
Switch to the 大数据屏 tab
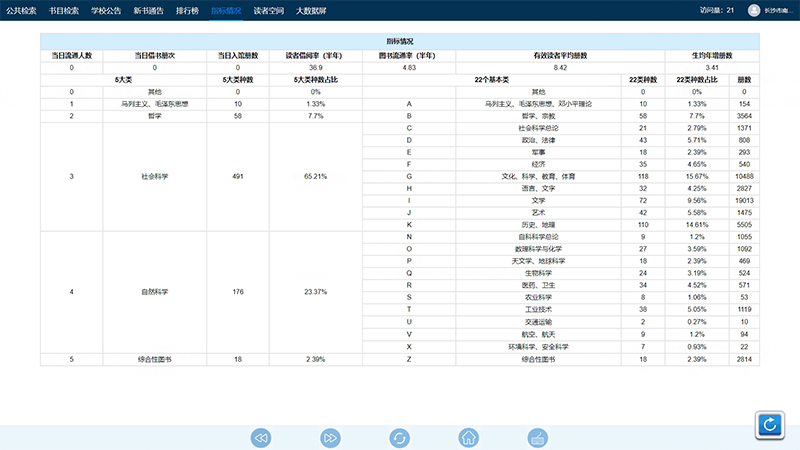click(x=310, y=10)
